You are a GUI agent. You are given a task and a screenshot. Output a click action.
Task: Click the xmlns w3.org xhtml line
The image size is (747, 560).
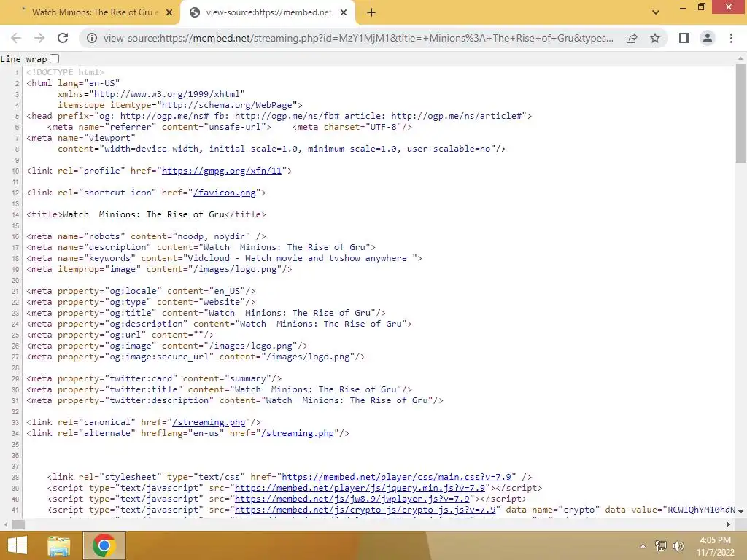[x=151, y=94]
